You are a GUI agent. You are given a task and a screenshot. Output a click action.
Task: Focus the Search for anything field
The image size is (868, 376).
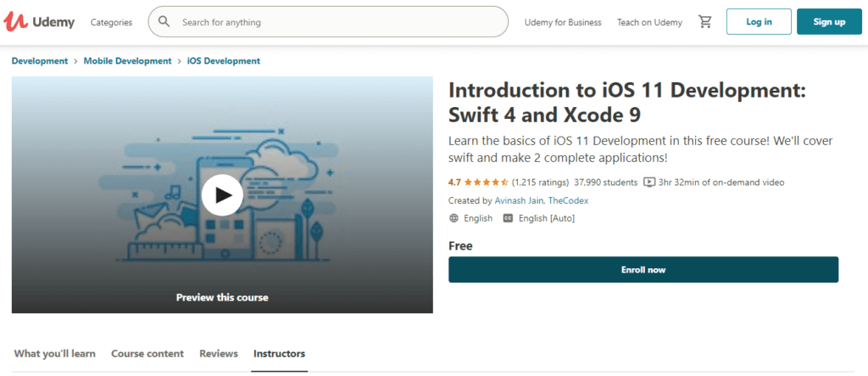pyautogui.click(x=328, y=21)
